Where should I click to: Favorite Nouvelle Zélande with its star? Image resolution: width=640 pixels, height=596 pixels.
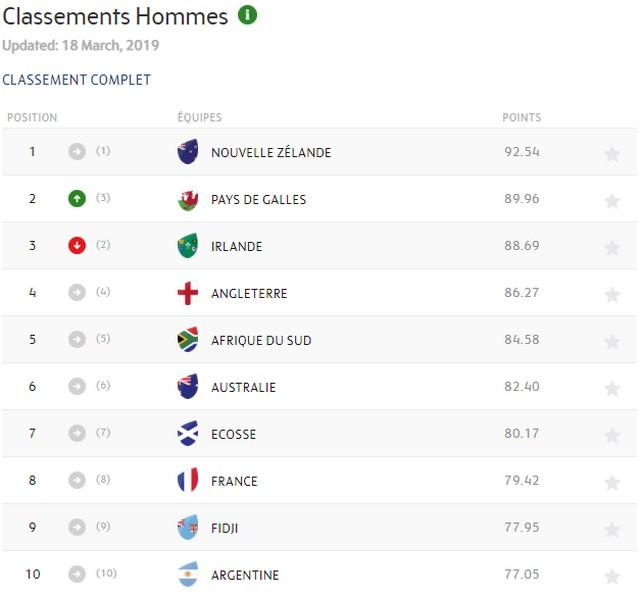point(612,154)
